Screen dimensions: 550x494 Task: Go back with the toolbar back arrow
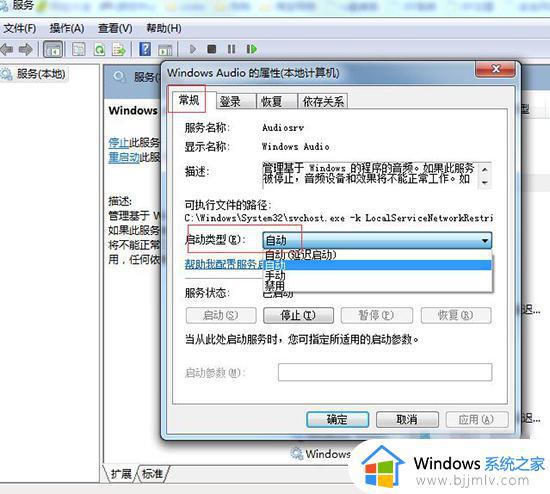[7, 49]
